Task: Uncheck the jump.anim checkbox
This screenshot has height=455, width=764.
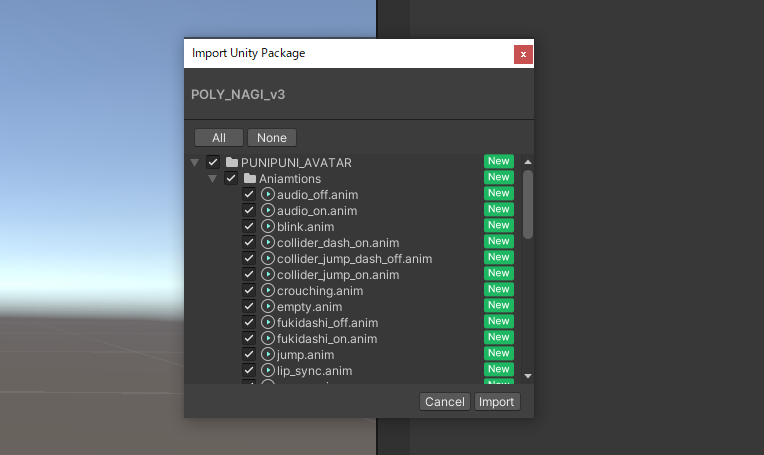Action: tap(249, 354)
